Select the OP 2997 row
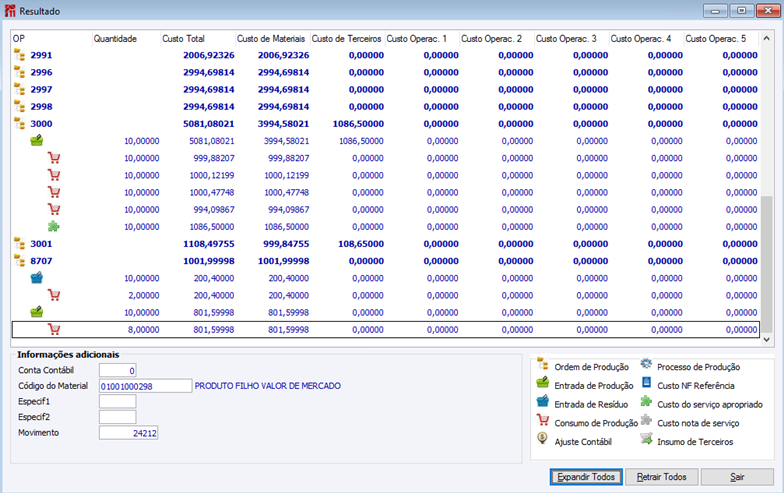 [41, 89]
